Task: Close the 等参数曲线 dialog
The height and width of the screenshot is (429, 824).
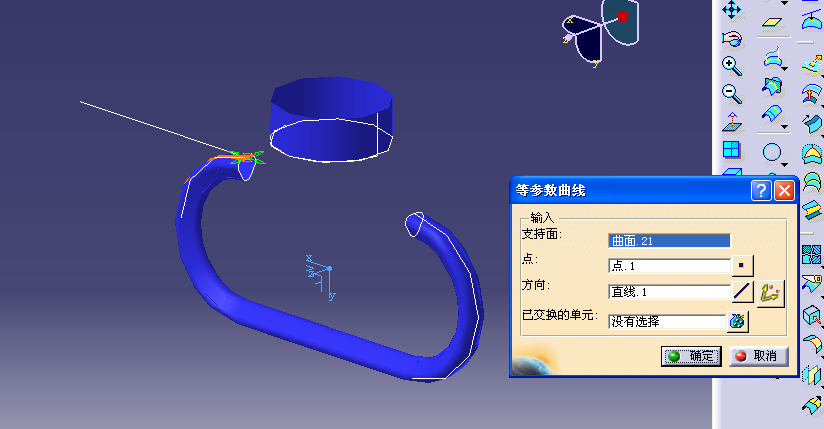Action: tap(784, 190)
